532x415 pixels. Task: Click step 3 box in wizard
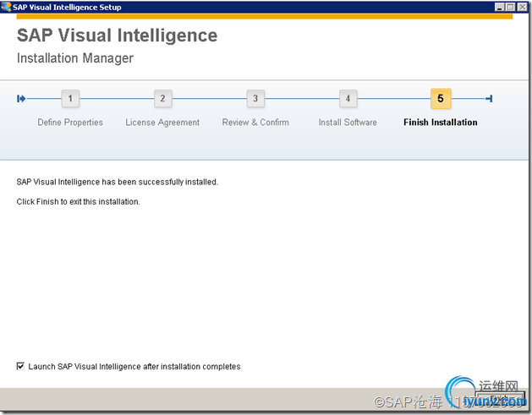click(255, 99)
